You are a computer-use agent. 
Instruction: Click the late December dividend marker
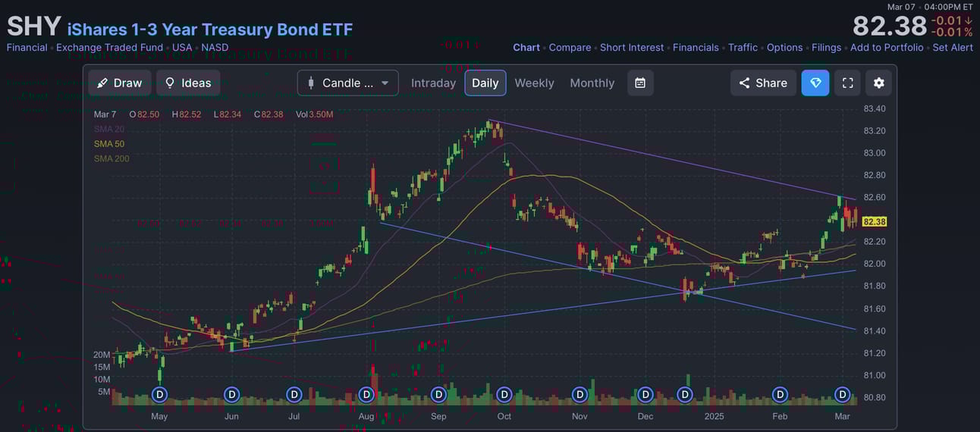click(685, 395)
